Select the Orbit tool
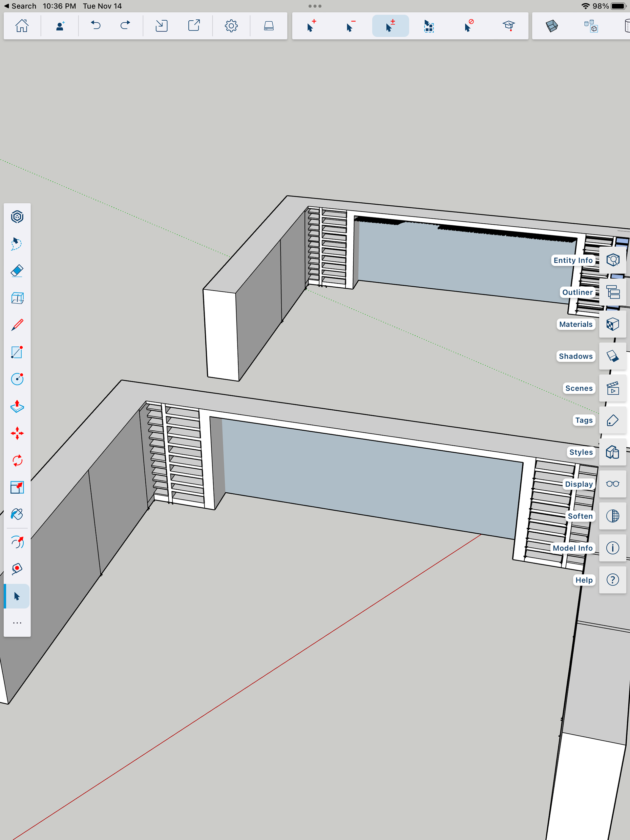Image resolution: width=630 pixels, height=840 pixels. [17, 542]
